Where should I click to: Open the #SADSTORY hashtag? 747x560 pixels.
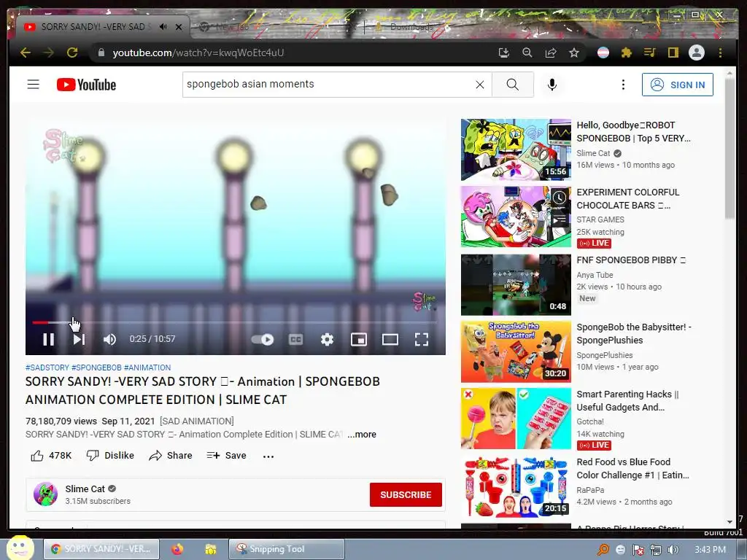47,367
